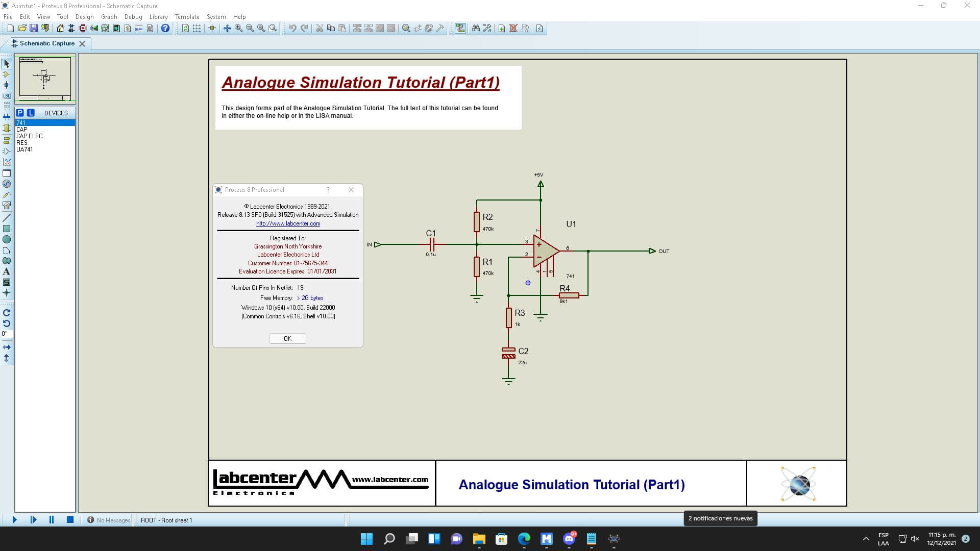Click the dialog's help question mark
980x551 pixels.
(328, 190)
